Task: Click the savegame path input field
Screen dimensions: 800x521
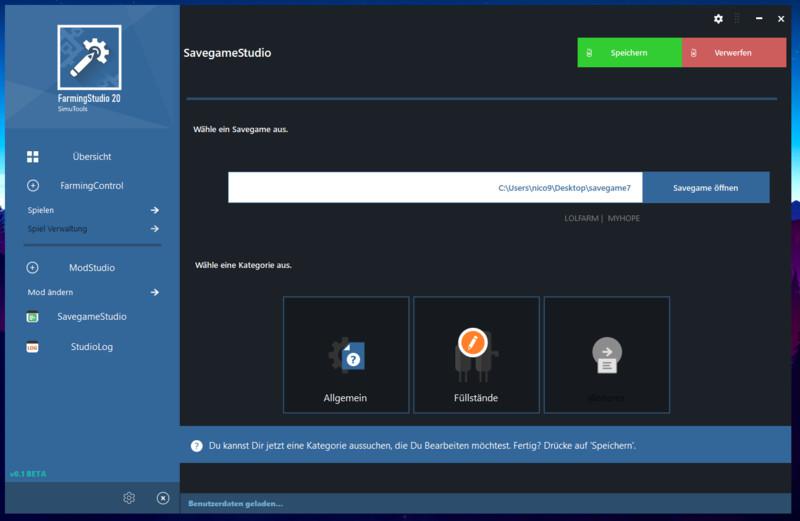Action: coord(435,188)
